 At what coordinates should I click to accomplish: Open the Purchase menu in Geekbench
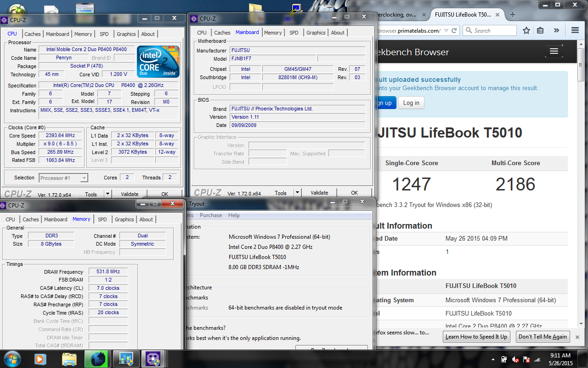click(x=211, y=215)
